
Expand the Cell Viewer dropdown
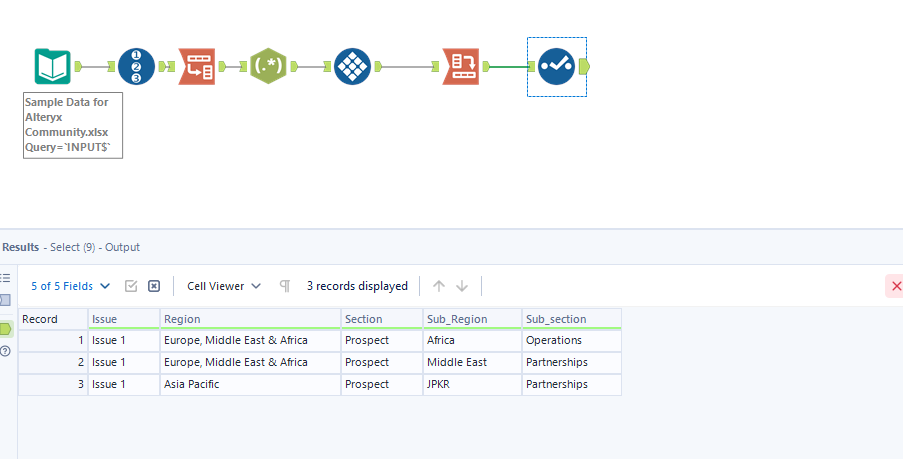(224, 286)
